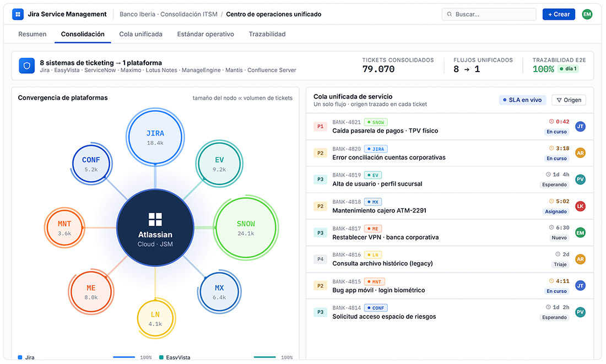Image resolution: width=606 pixels, height=364 pixels.
Task: Click the Jira Service Management logo icon
Action: [18, 14]
